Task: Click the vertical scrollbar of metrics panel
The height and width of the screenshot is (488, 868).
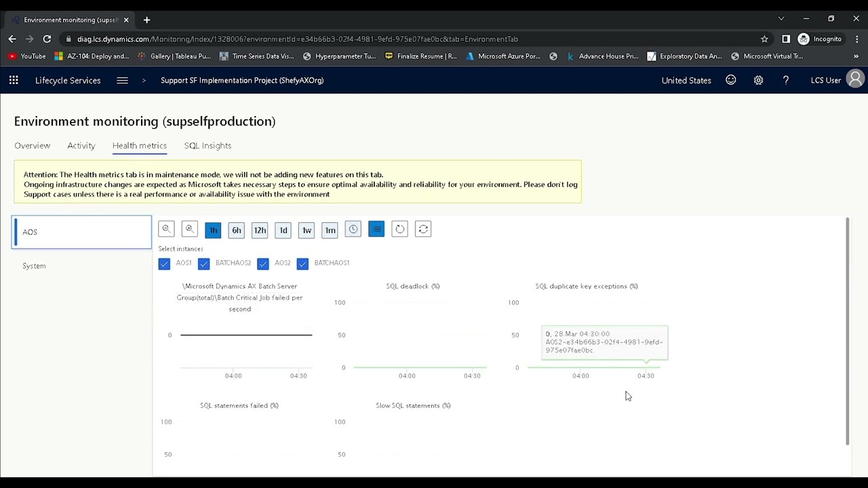Action: (x=847, y=331)
